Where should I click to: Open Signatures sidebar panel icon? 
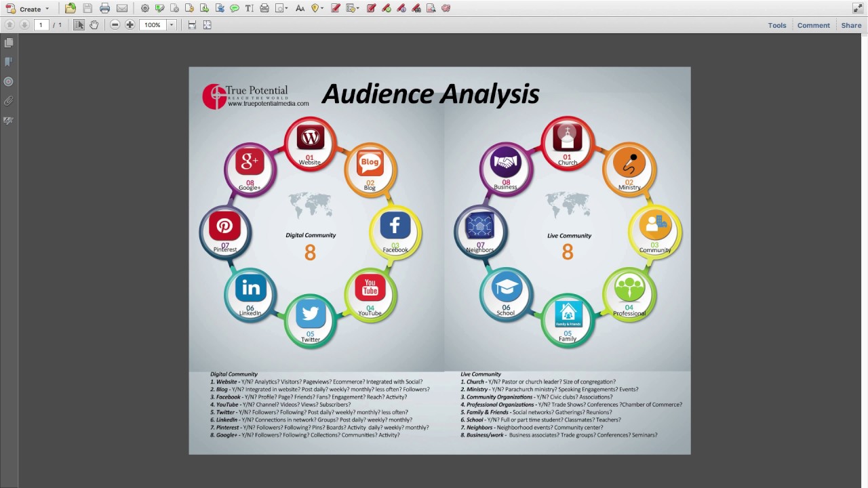[8, 121]
